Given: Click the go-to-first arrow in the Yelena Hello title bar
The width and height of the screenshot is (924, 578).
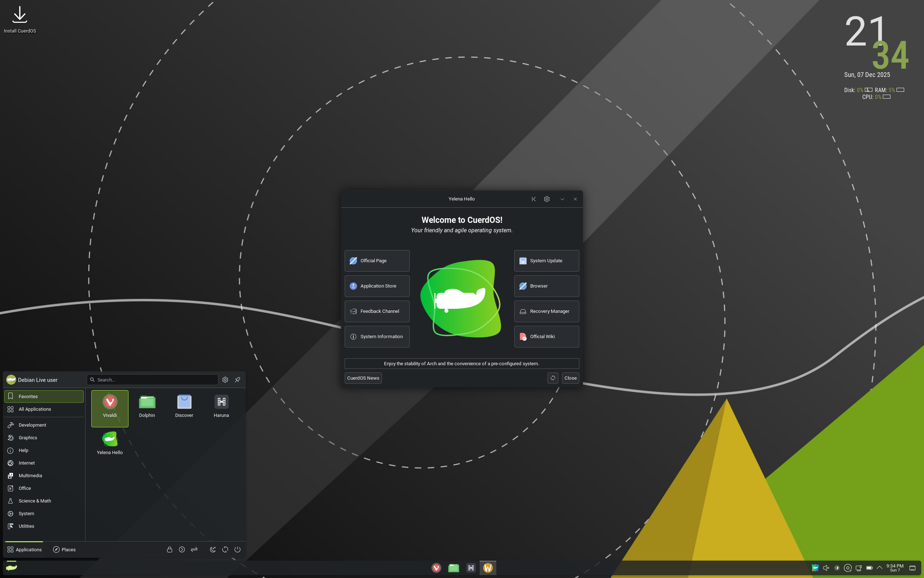Looking at the screenshot, I should click(533, 199).
